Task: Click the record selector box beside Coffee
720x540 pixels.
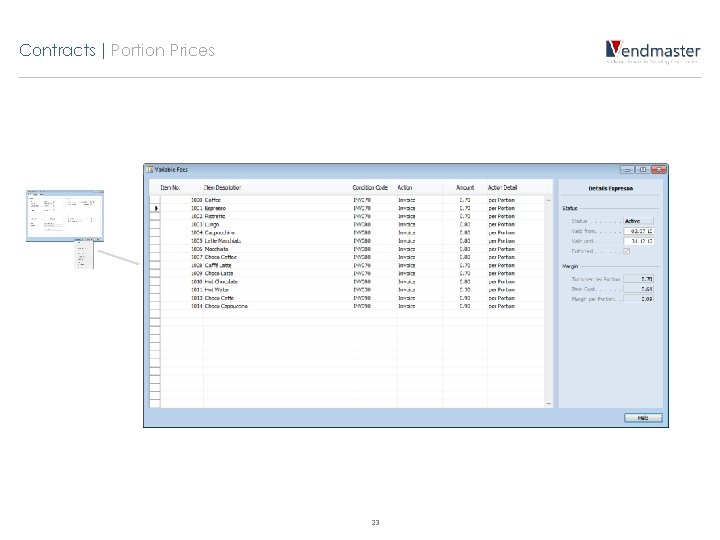Action: [x=155, y=200]
